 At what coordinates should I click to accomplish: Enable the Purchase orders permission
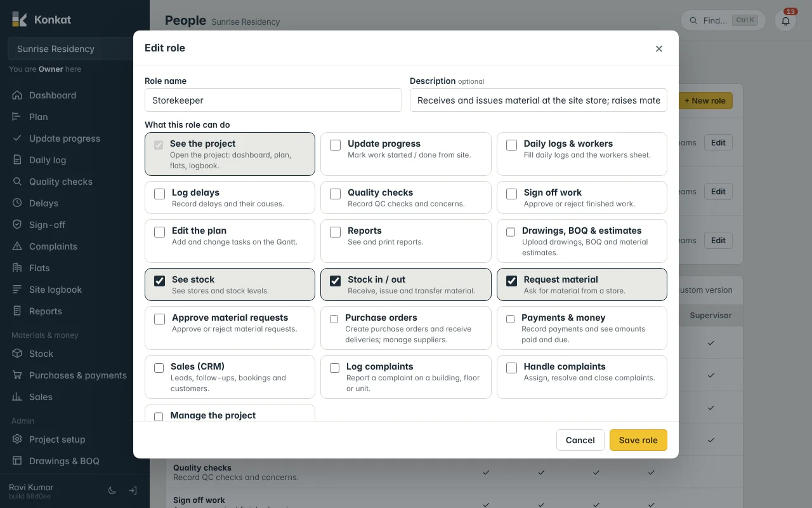(x=334, y=319)
